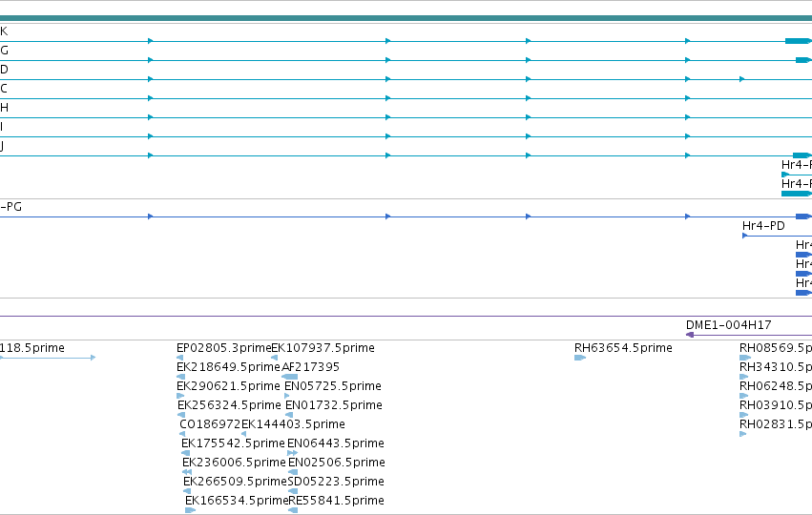Select the EK290621.5prime label
The height and width of the screenshot is (515, 812).
click(x=228, y=386)
